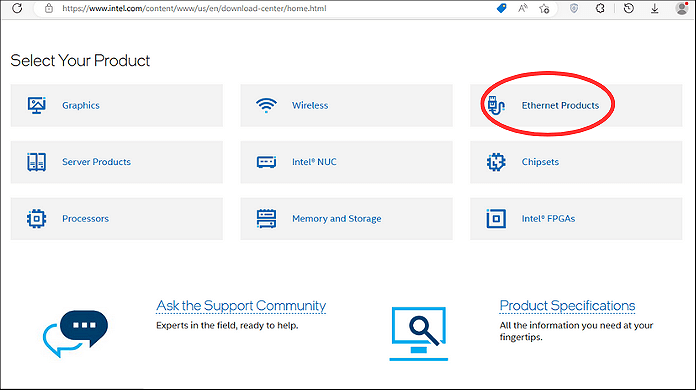Click the Server Products rack icon

point(36,162)
